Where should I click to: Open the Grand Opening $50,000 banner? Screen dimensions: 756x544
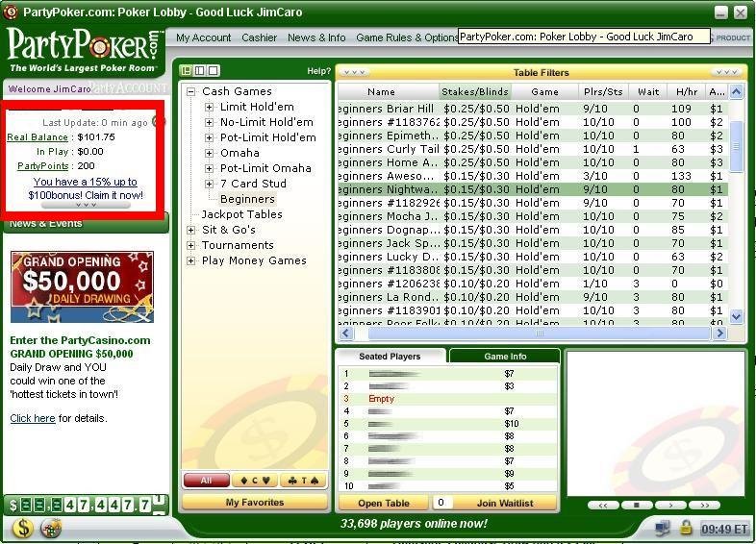point(82,286)
